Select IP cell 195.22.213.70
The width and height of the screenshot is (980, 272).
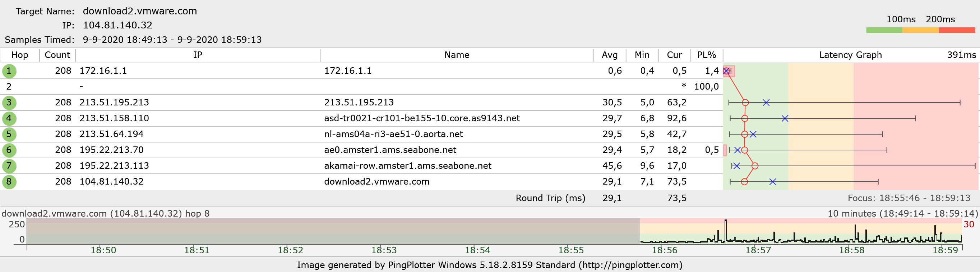(111, 150)
